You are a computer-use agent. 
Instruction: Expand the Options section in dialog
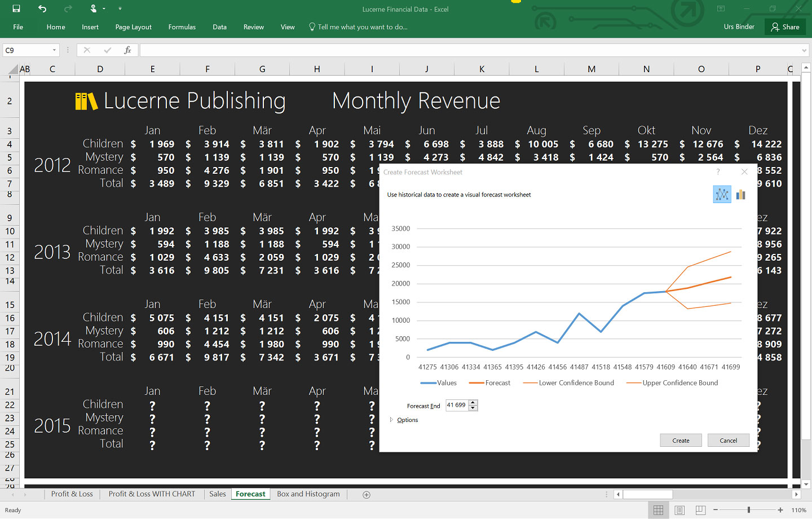pyautogui.click(x=404, y=420)
